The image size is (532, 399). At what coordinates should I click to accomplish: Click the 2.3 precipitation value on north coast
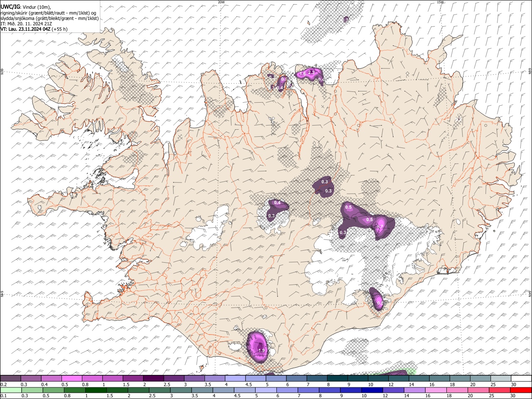point(311,72)
